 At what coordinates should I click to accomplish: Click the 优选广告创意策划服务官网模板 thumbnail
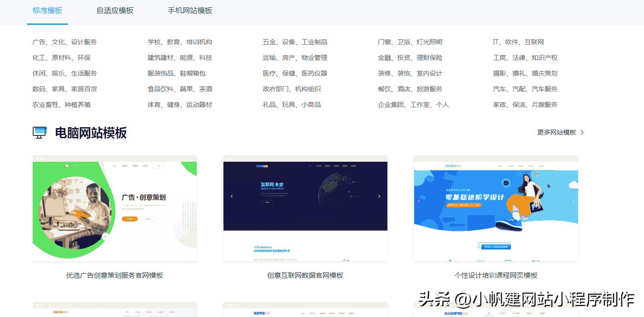click(114, 209)
